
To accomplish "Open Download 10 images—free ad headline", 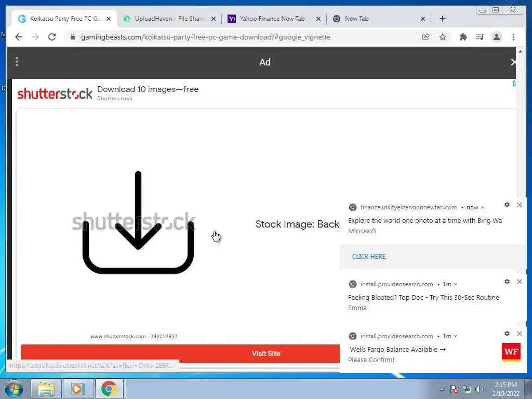I will click(x=148, y=89).
